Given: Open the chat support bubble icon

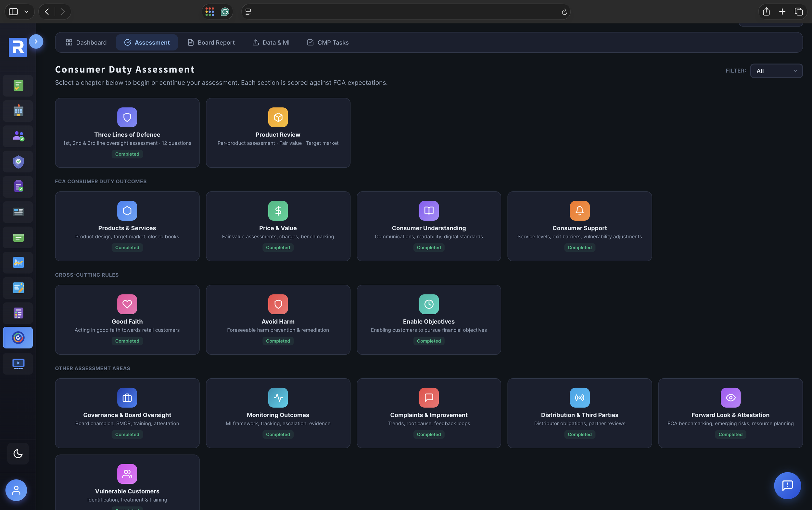Looking at the screenshot, I should point(787,485).
